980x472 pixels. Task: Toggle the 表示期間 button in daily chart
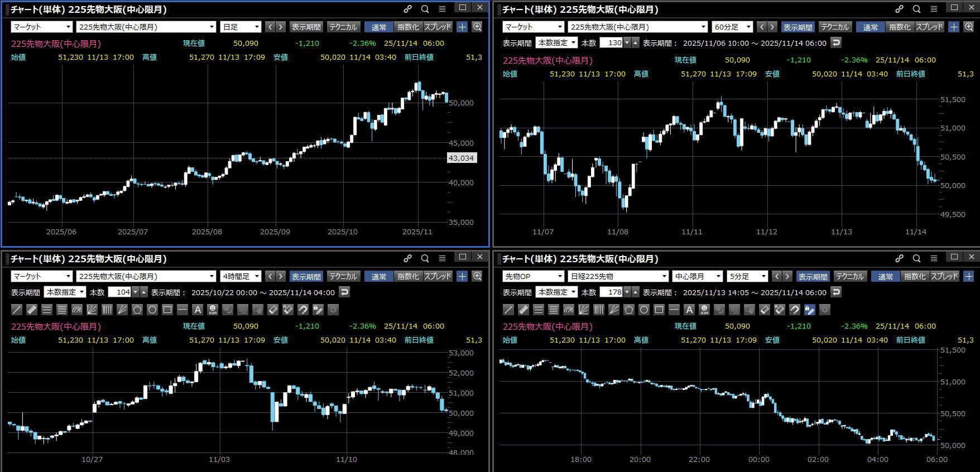pos(306,27)
